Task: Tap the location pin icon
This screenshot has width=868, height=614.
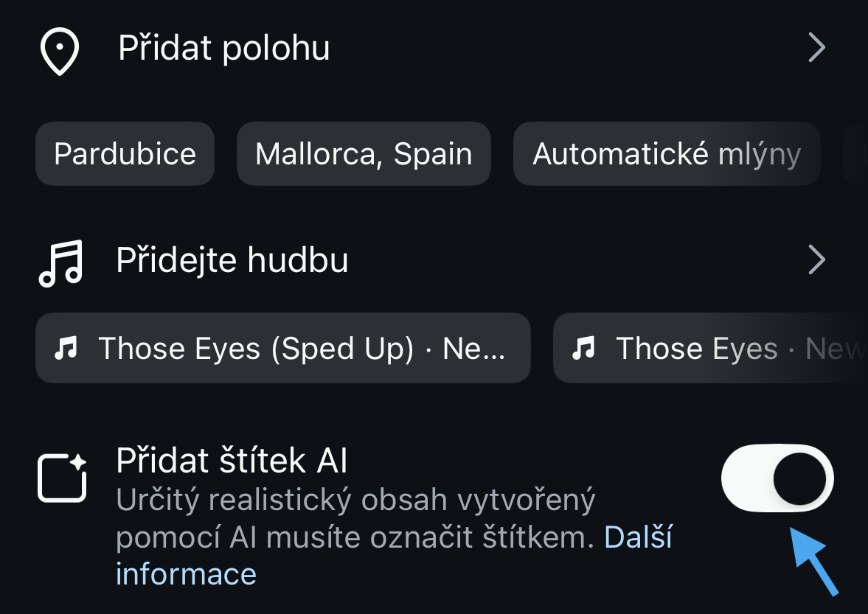Action: [59, 51]
